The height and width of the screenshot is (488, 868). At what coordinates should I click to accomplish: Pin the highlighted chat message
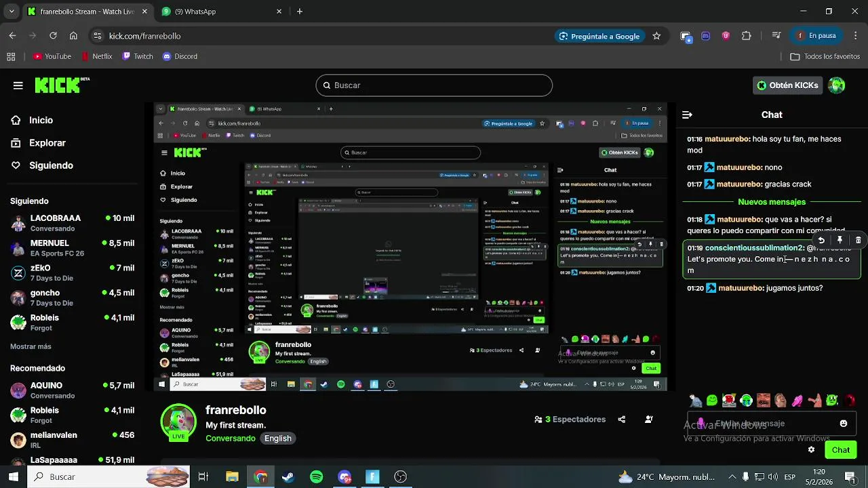[840, 240]
